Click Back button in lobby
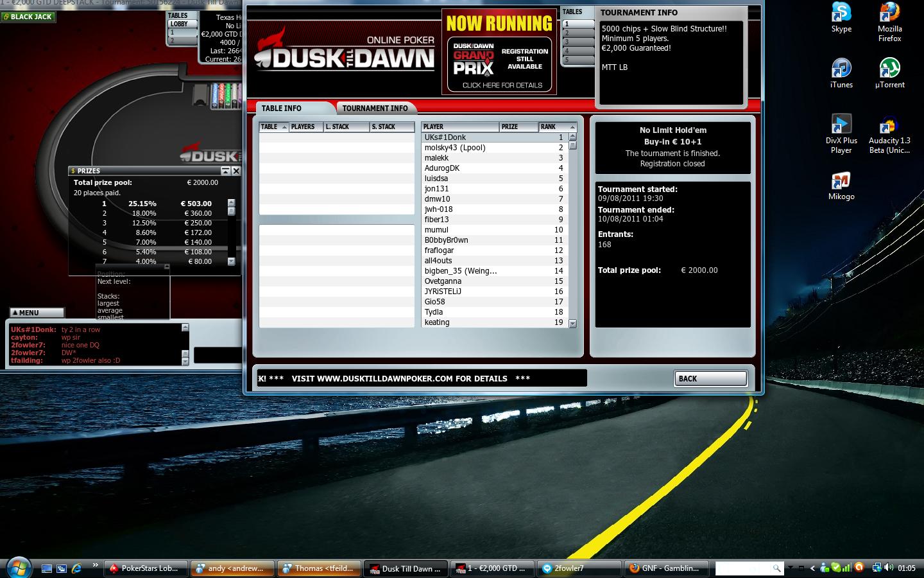 click(710, 378)
